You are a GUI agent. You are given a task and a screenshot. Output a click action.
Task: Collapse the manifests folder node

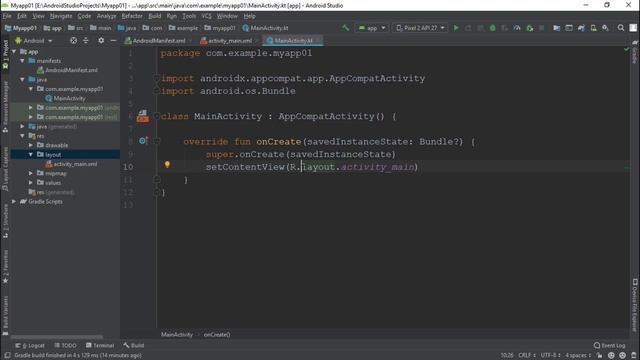click(x=22, y=61)
